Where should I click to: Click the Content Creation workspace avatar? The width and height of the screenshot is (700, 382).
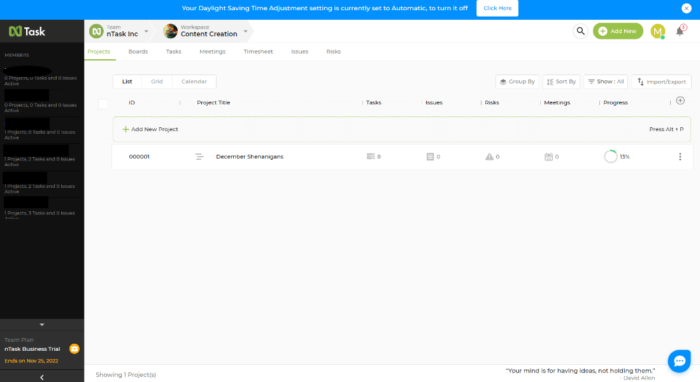pos(170,31)
